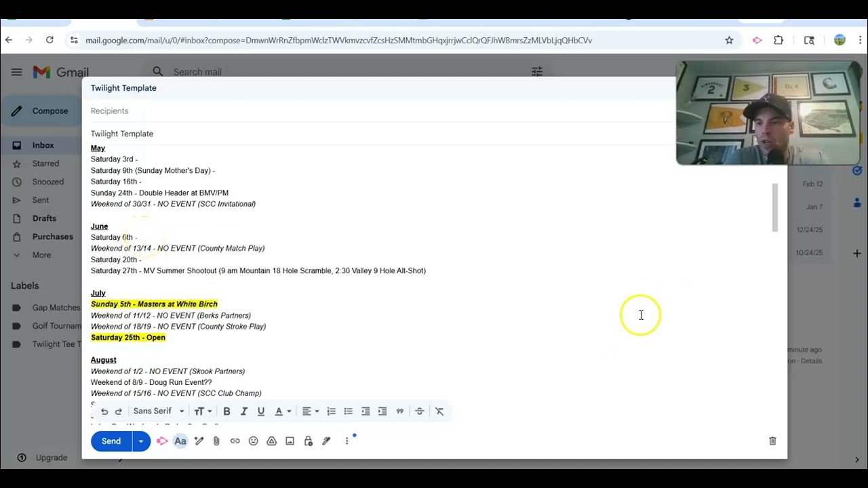868x488 pixels.
Task: Undo the last edit in compose toolbar
Action: pos(104,411)
